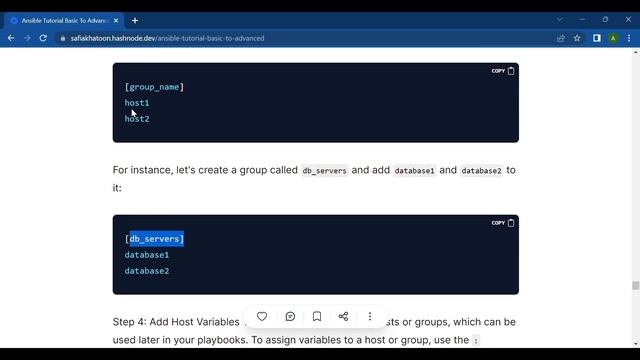Click the scrollbar up arrow
The image size is (640, 360).
pyautogui.click(x=636, y=52)
